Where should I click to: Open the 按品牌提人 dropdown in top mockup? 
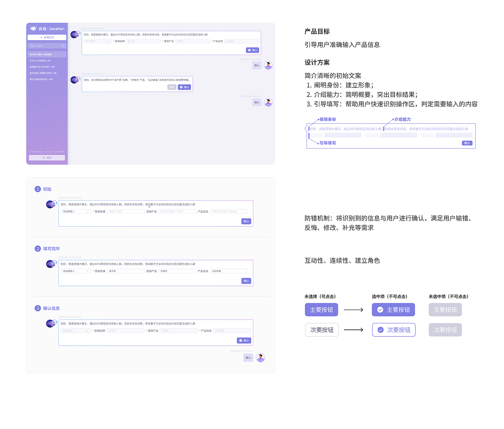coord(97,41)
